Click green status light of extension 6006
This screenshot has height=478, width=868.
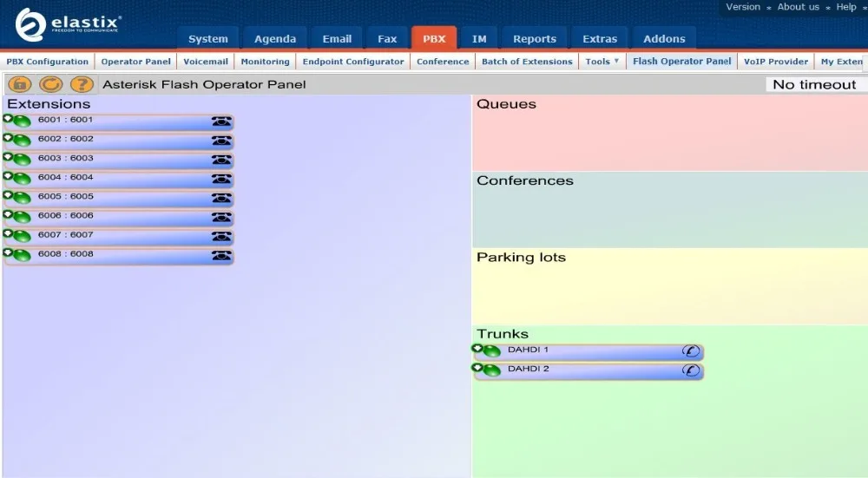coord(23,218)
